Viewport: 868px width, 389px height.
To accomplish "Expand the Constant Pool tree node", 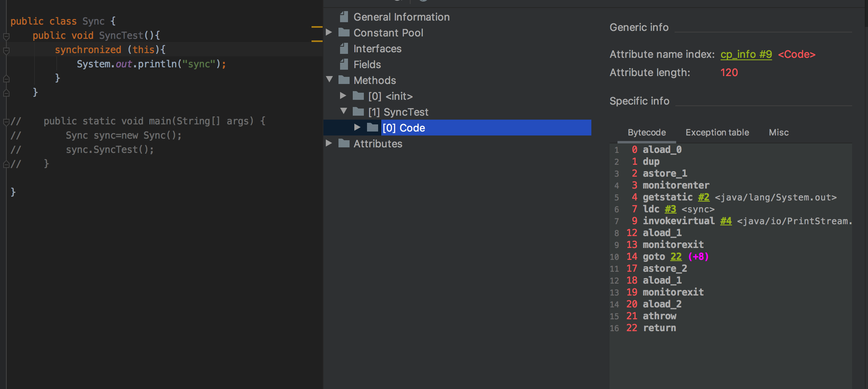I will 329,32.
